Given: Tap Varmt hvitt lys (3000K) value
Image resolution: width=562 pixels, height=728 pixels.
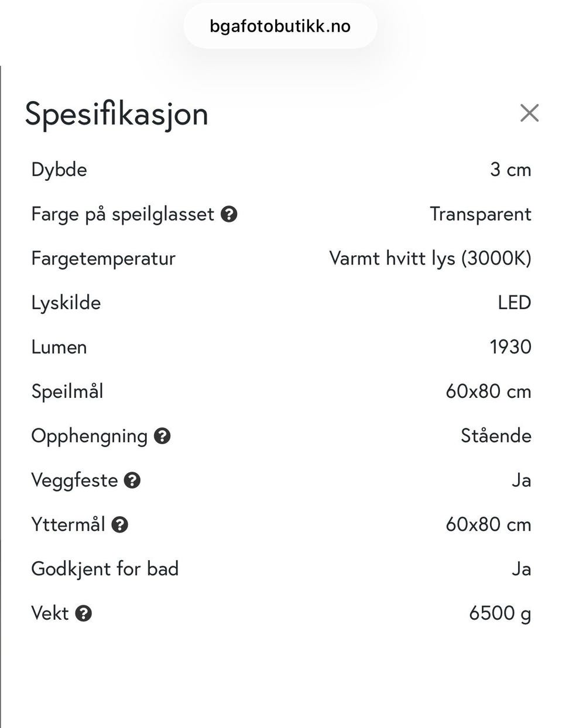Looking at the screenshot, I should pyautogui.click(x=430, y=259).
